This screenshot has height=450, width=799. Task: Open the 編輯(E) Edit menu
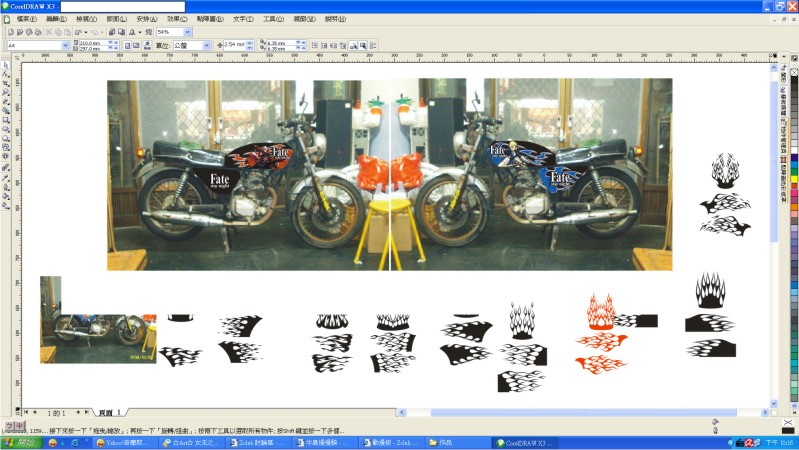point(56,19)
